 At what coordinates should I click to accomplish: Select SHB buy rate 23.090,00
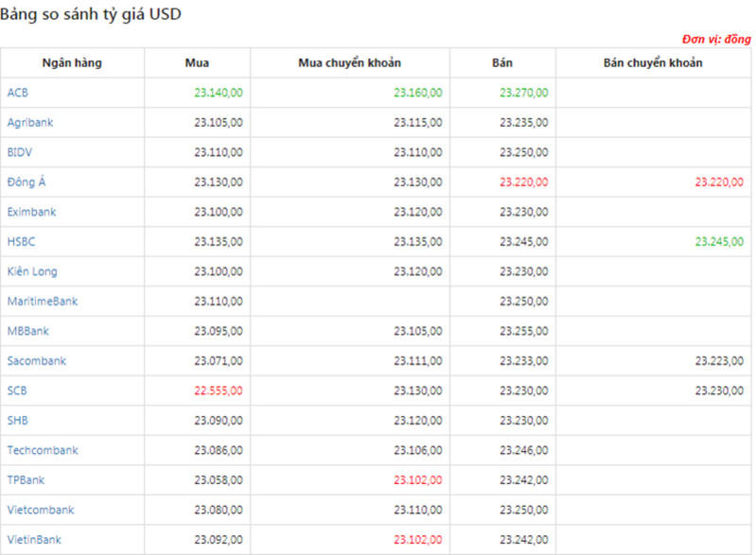219,421
